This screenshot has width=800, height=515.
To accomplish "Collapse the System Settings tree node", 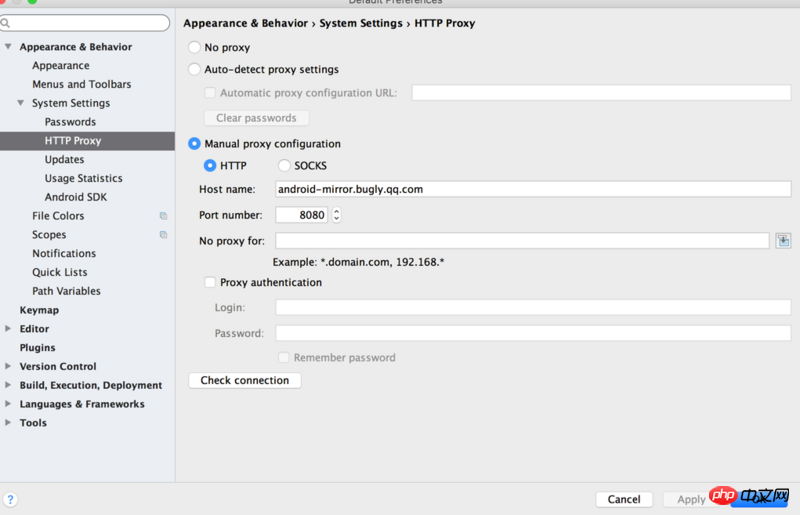I will point(21,103).
